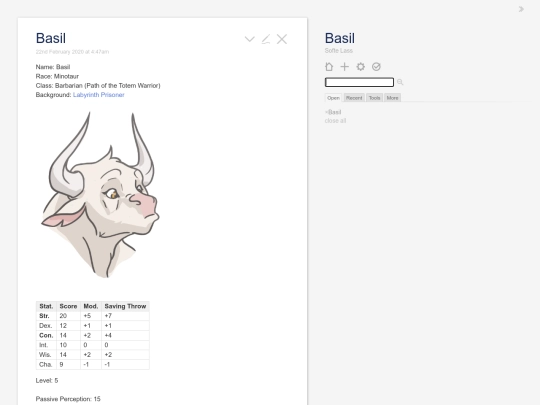The width and height of the screenshot is (540, 405).
Task: Open control panel gear icon
Action: (x=360, y=67)
